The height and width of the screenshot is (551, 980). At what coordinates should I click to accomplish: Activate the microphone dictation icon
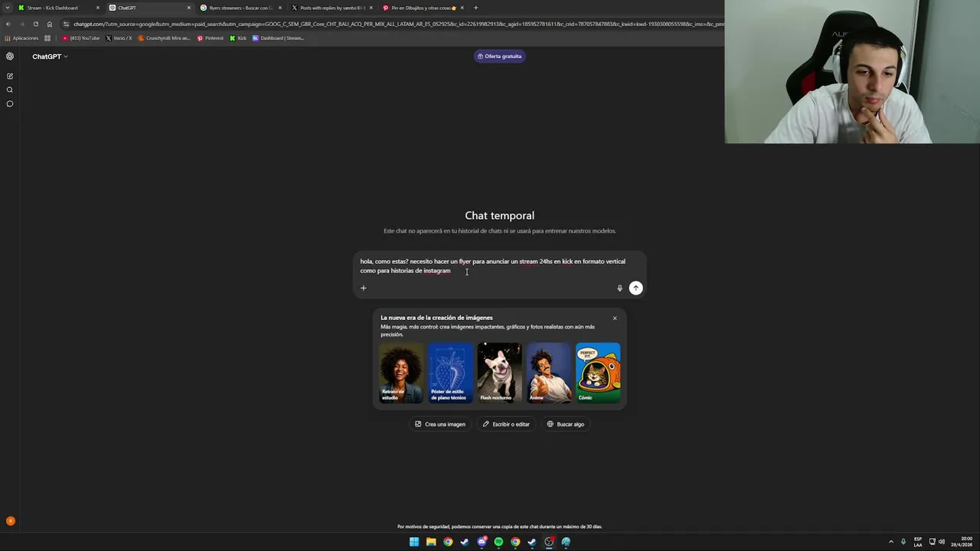point(619,288)
